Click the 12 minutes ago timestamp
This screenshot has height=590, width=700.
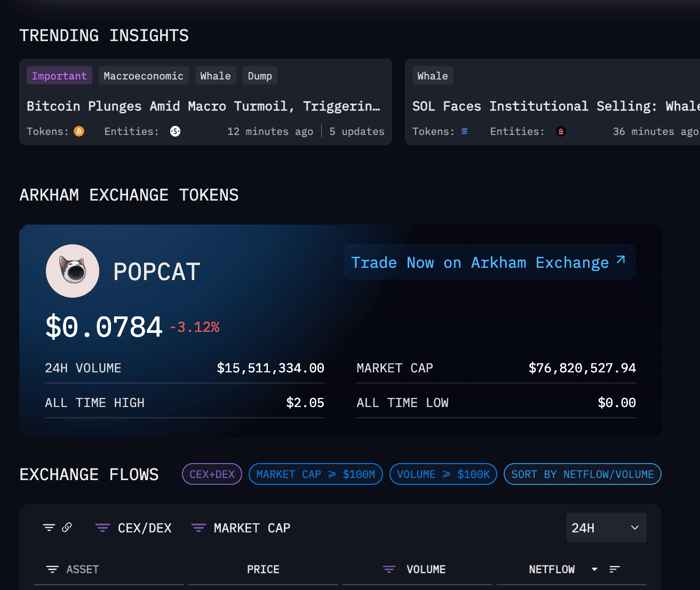pos(270,131)
